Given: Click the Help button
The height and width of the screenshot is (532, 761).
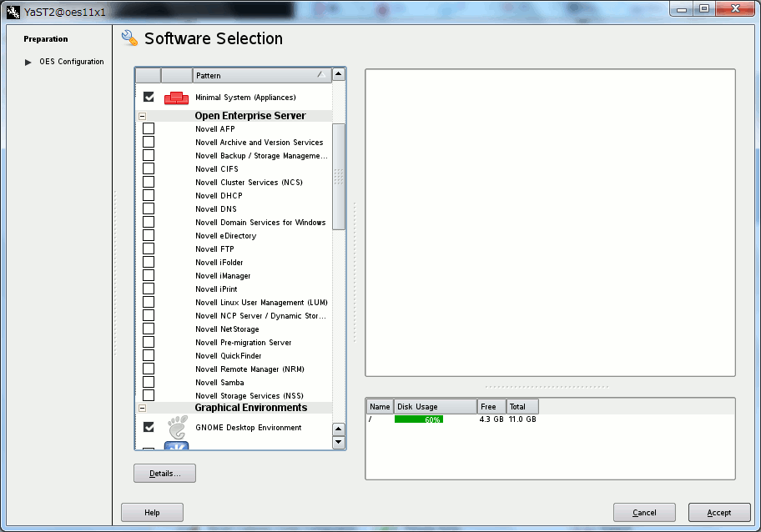Looking at the screenshot, I should 152,512.
